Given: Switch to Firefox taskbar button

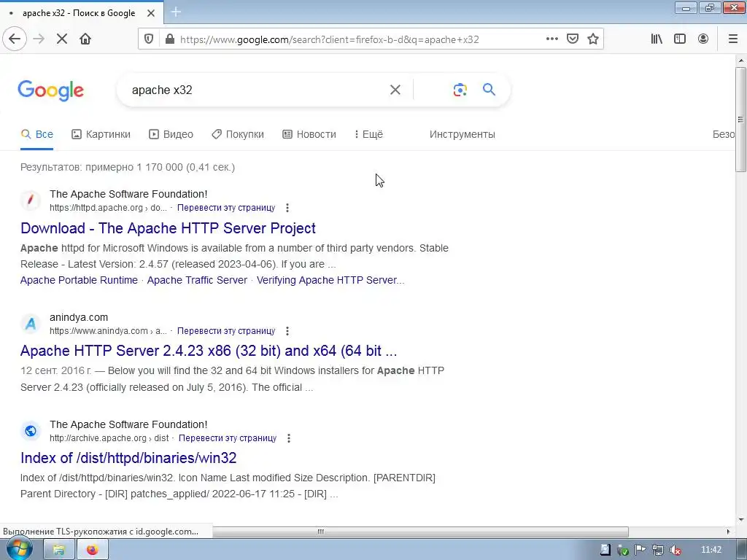Looking at the screenshot, I should click(93, 550).
